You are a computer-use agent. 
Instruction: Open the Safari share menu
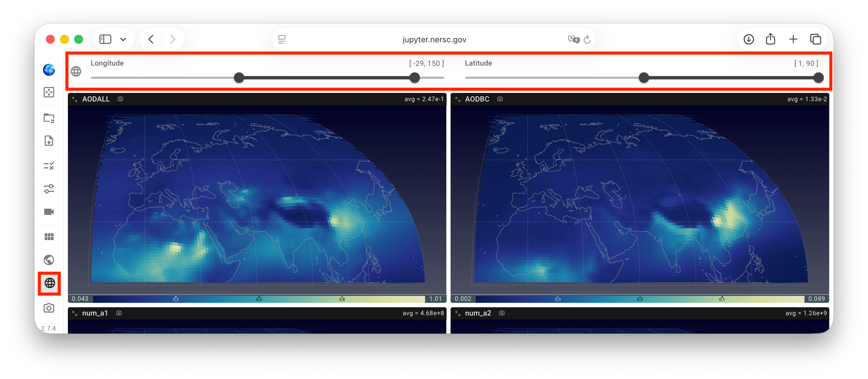(771, 39)
